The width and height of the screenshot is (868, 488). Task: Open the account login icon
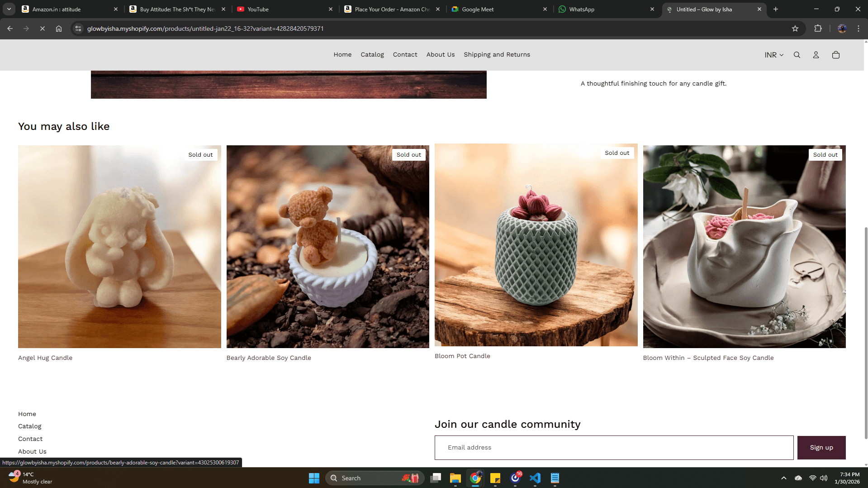click(x=816, y=55)
